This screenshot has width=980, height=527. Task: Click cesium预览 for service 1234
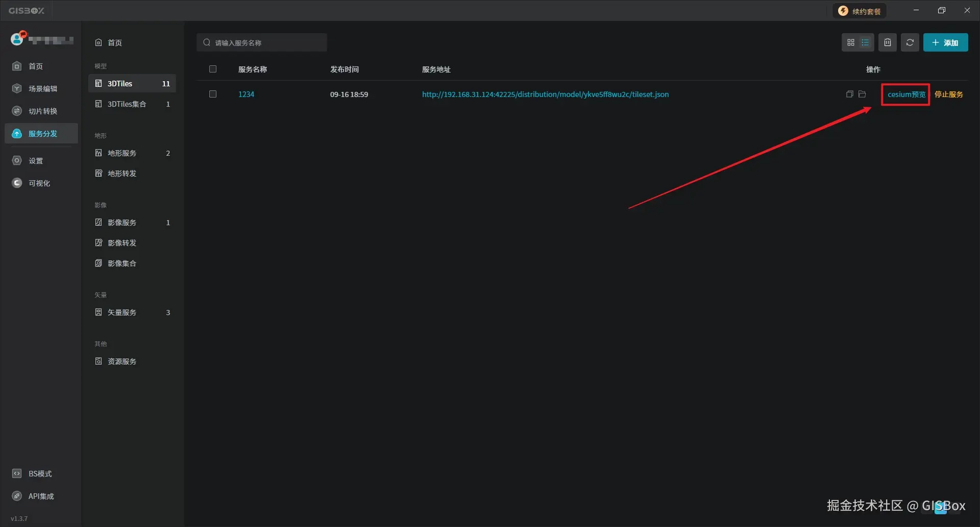click(906, 94)
